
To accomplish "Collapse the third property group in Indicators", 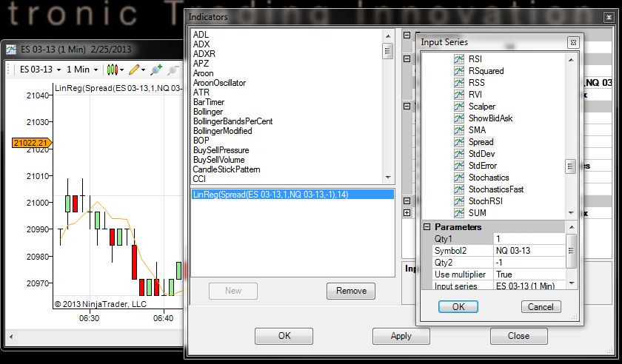I will tap(407, 107).
